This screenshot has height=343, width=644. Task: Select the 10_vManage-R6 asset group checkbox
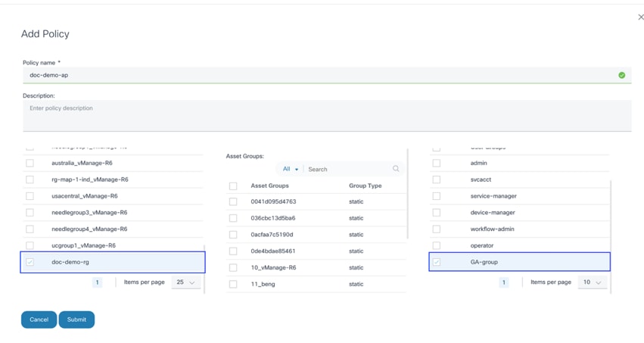233,268
